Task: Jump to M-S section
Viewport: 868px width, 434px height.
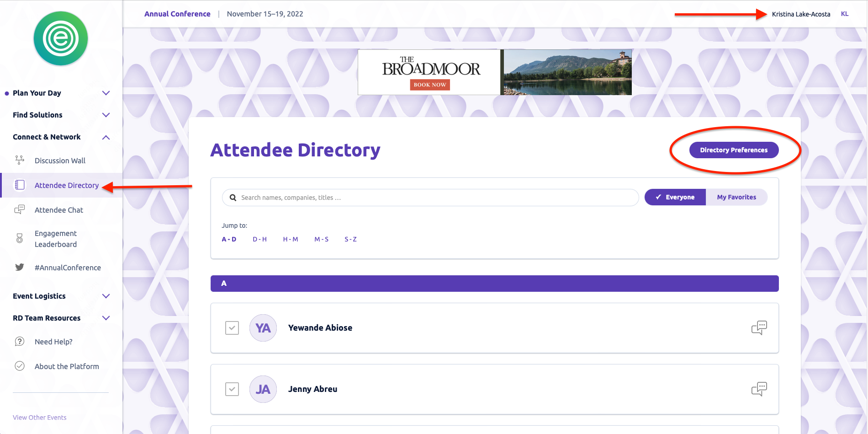Action: 321,239
